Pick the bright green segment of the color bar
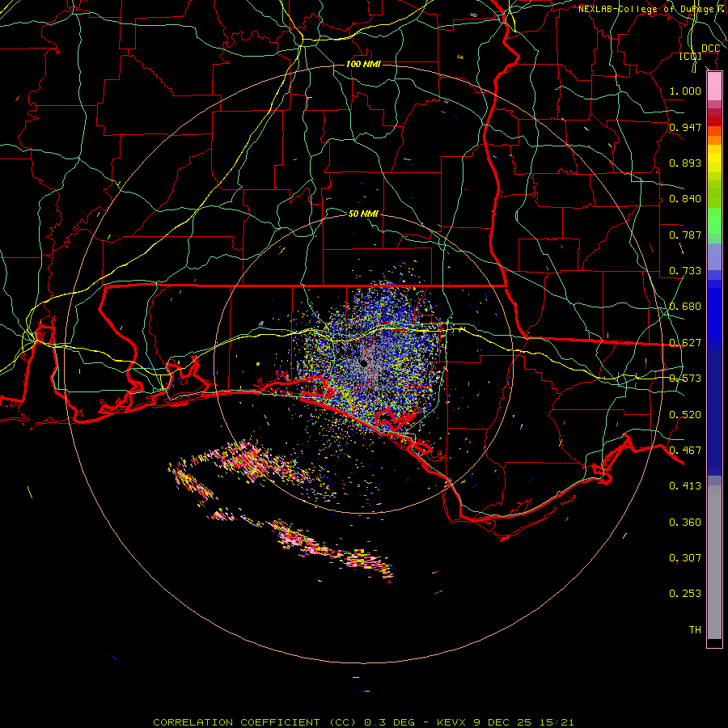Image resolution: width=728 pixels, height=728 pixels. (x=714, y=221)
